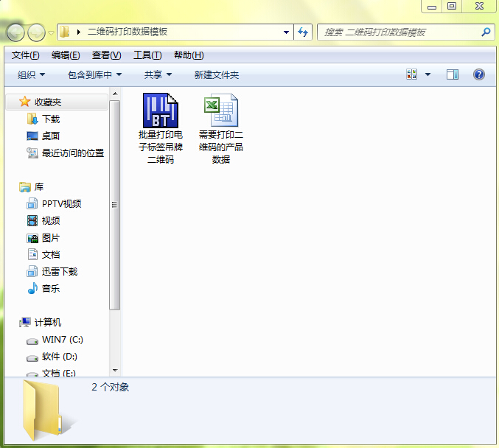This screenshot has width=499, height=448.
Task: Click the download folder icon for 下载
Action: (x=32, y=119)
